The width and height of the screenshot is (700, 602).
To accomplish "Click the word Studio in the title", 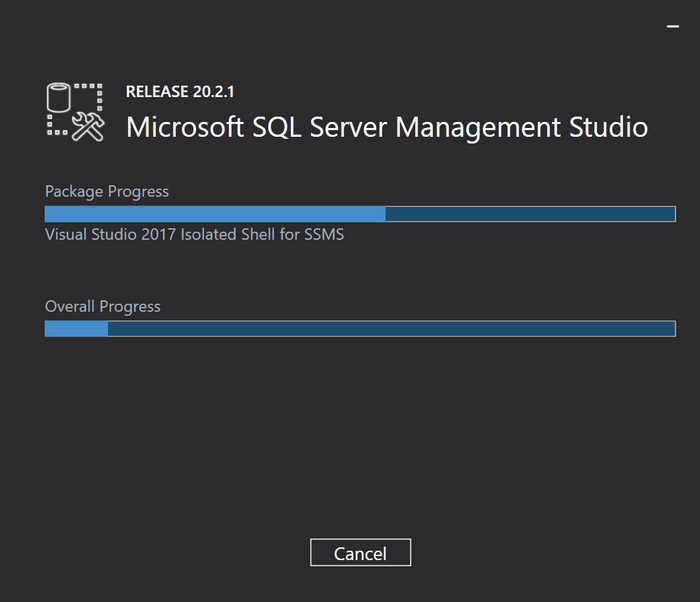I will (x=607, y=128).
